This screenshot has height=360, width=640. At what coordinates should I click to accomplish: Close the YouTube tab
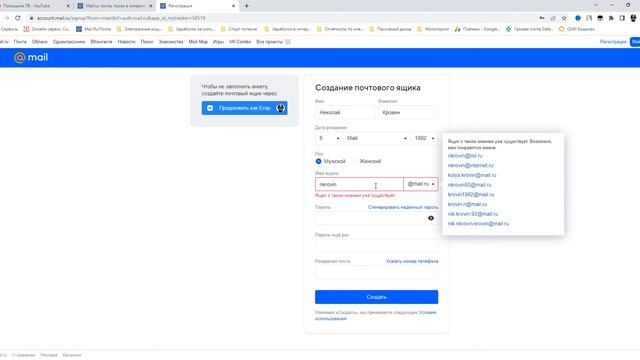point(68,6)
